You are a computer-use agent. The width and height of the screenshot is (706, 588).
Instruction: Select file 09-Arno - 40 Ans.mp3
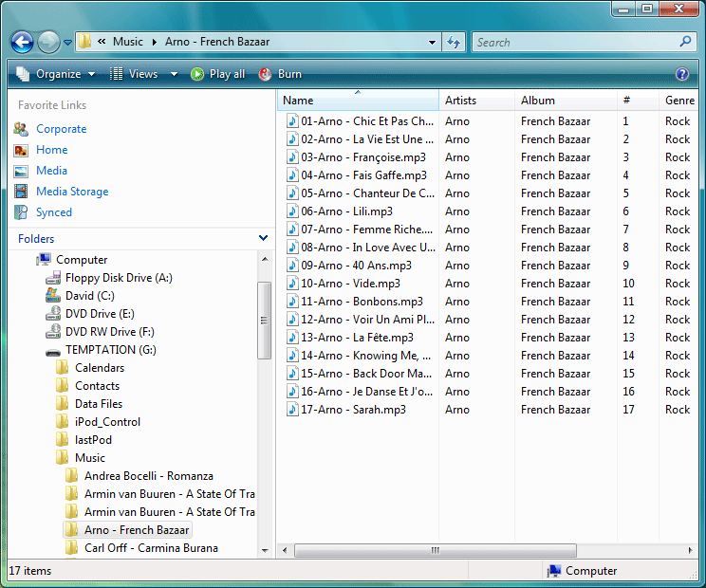click(x=356, y=265)
